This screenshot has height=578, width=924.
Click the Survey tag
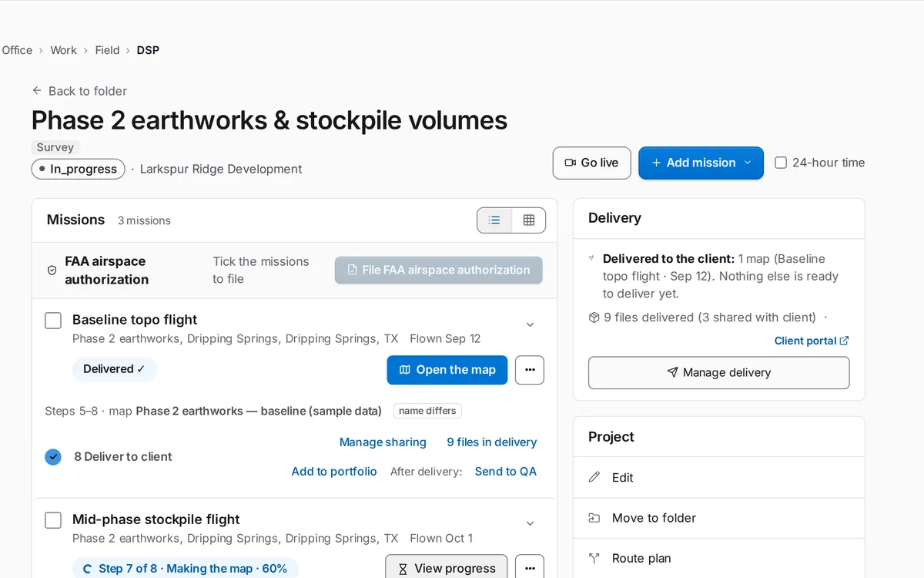click(55, 147)
